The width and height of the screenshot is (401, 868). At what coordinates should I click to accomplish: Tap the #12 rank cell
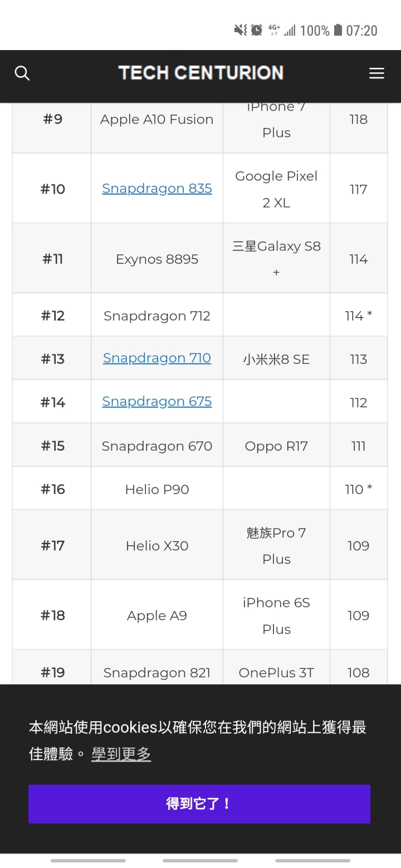pos(52,315)
